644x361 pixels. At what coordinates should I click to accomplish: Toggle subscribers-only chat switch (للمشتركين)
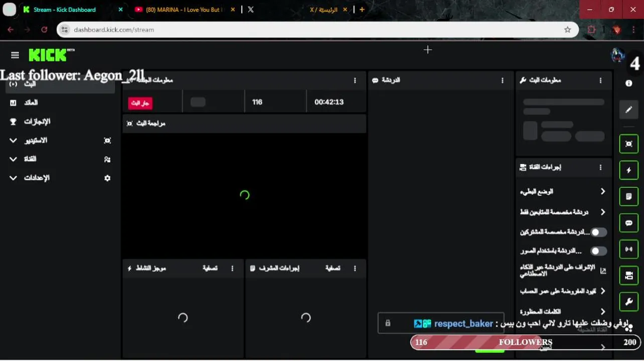tap(598, 232)
